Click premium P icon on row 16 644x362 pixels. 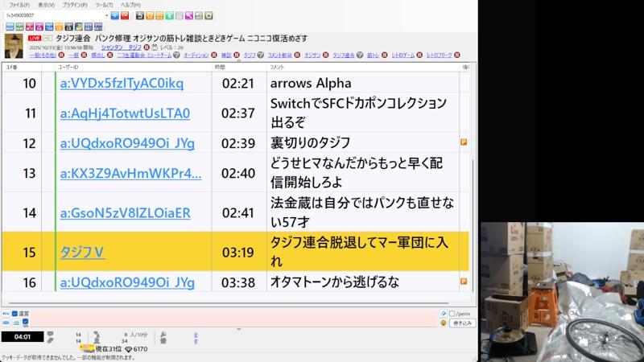[x=464, y=282]
